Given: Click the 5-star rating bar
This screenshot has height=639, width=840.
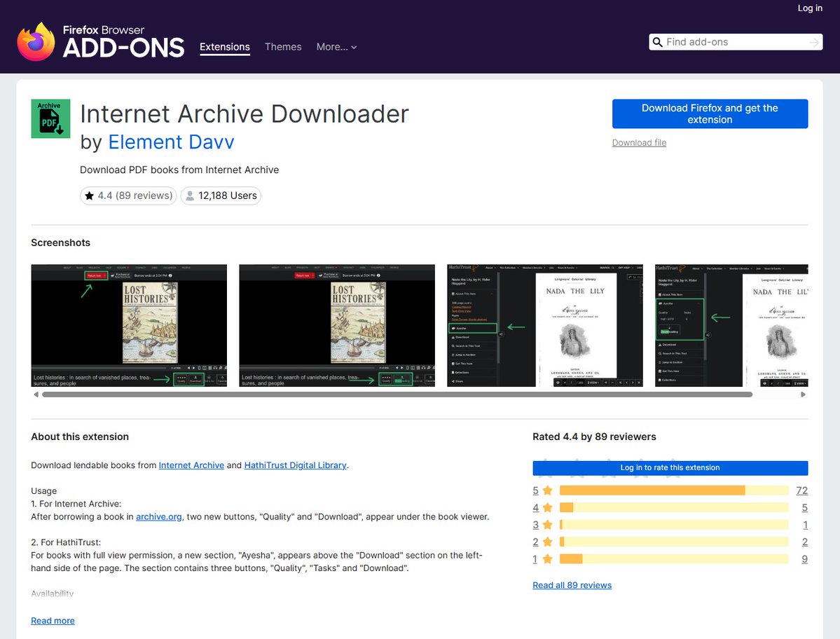Looking at the screenshot, I should (674, 490).
